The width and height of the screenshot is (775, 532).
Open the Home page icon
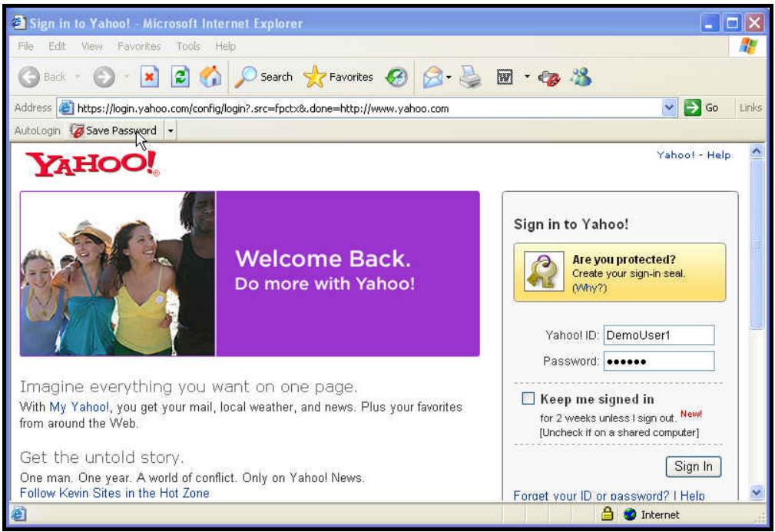click(210, 77)
